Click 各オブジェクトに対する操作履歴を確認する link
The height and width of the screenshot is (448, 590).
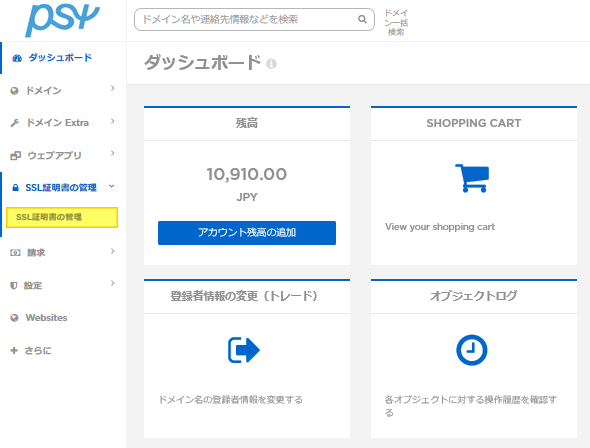[470, 405]
